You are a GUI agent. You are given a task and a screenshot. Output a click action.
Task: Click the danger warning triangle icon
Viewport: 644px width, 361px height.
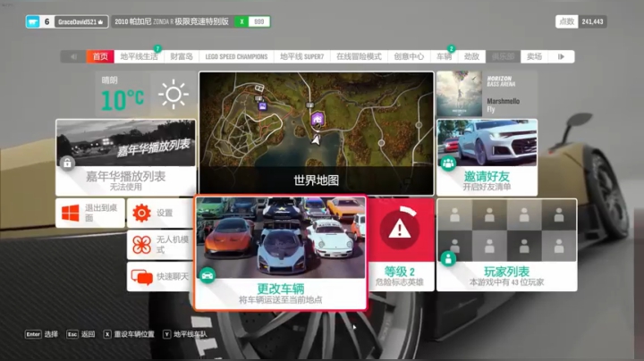400,230
